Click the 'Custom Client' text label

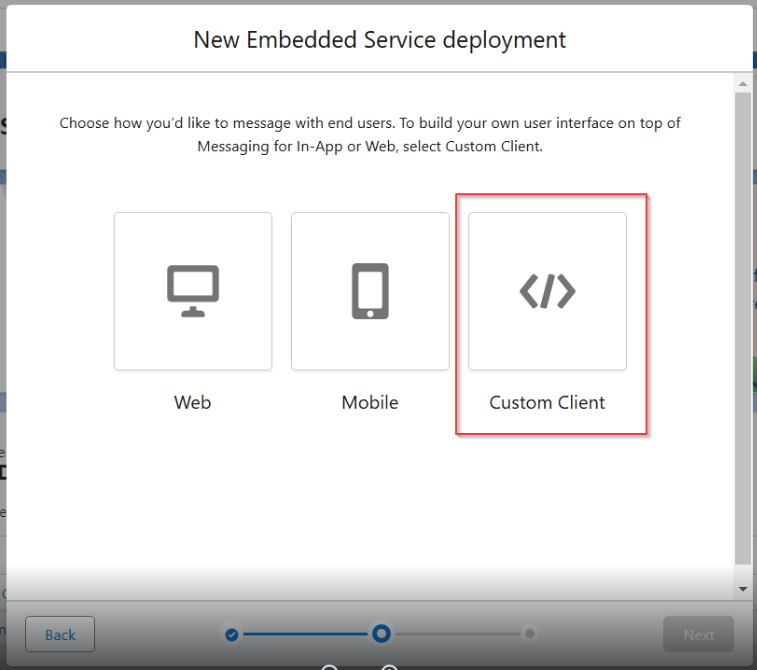547,403
